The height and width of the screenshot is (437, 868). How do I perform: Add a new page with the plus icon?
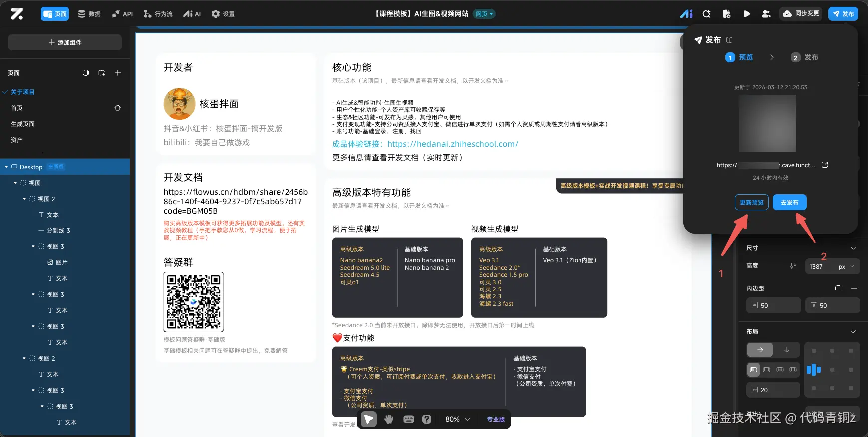[118, 73]
